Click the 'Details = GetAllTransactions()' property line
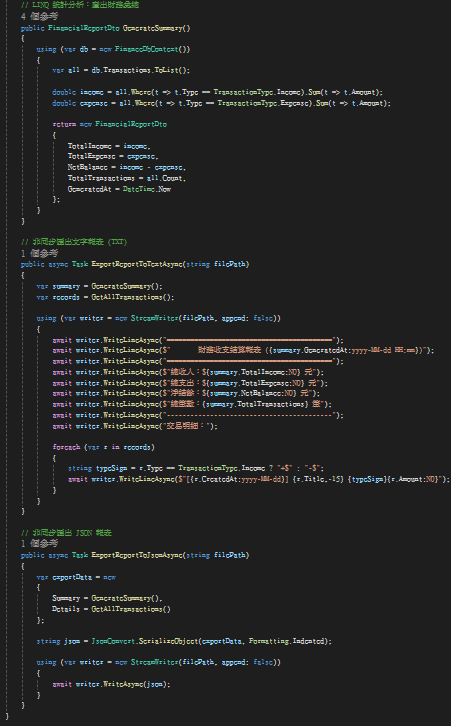Screen dimensions: 451x726 tap(111, 610)
